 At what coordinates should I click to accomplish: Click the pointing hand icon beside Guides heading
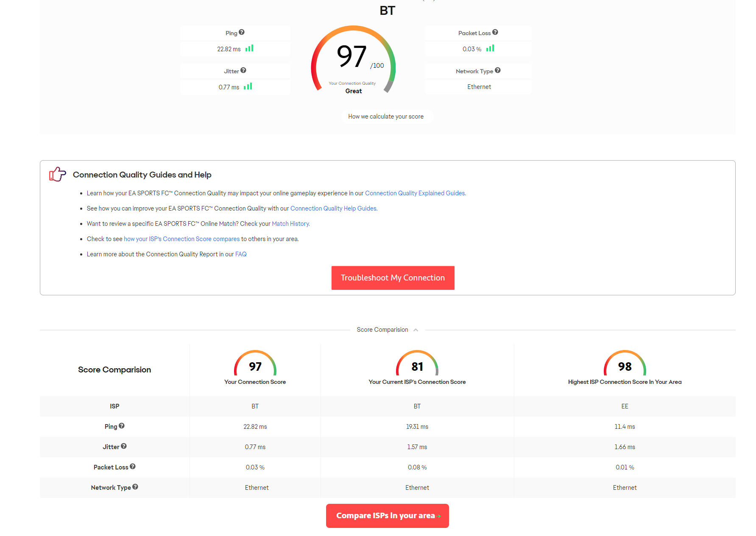click(57, 174)
